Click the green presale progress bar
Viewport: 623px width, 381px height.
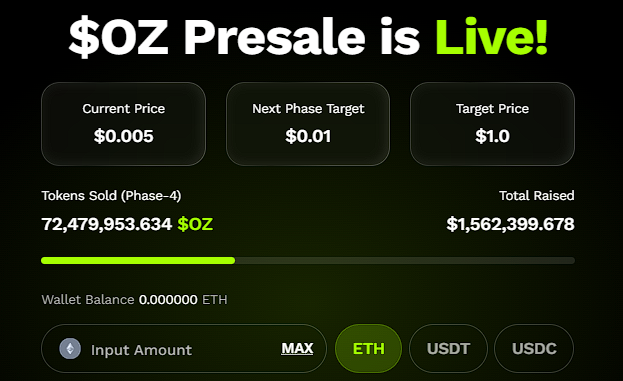point(138,261)
